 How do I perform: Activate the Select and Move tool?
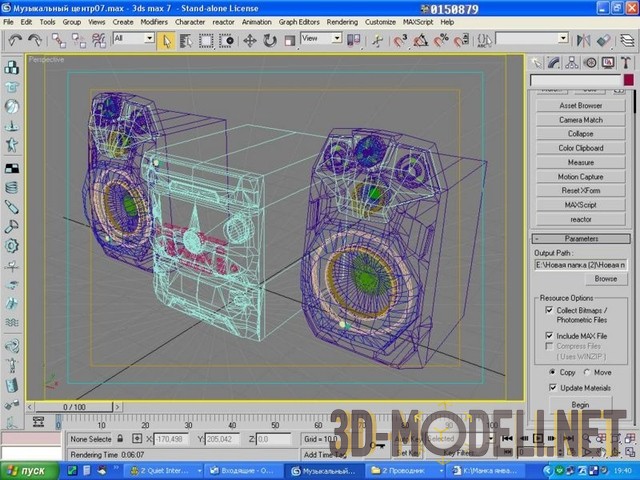pos(248,39)
